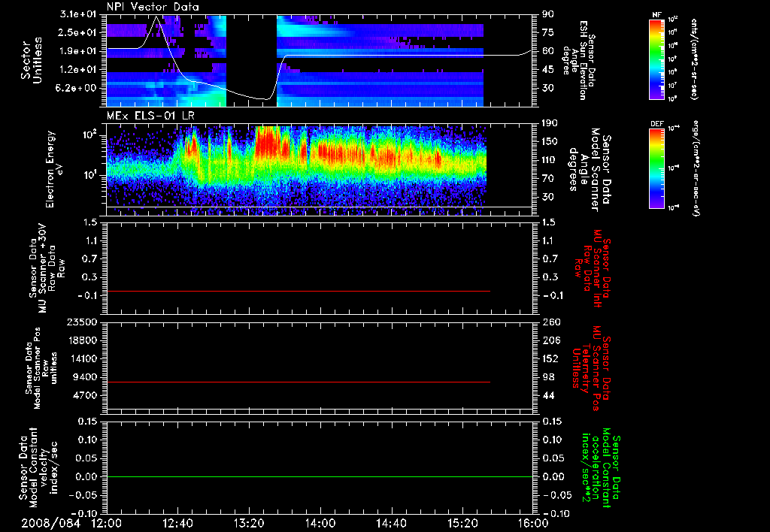
Task: Click the 13:20 time tick label
Action: point(249,523)
